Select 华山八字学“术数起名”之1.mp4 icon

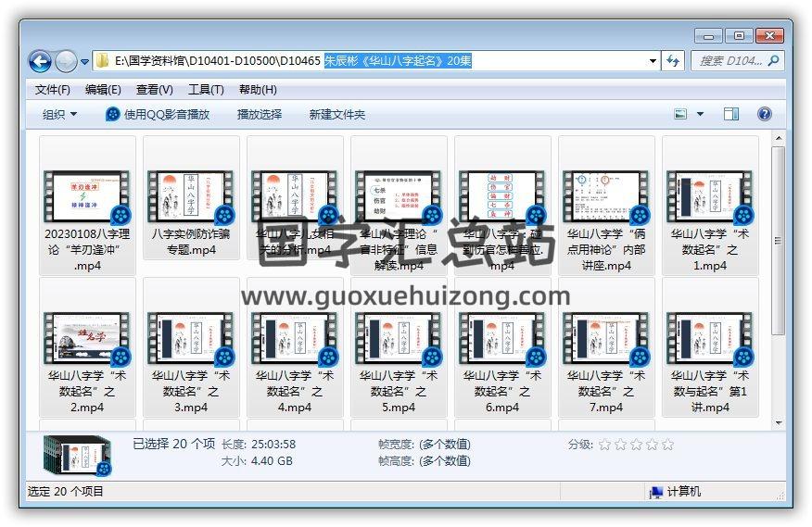point(709,196)
